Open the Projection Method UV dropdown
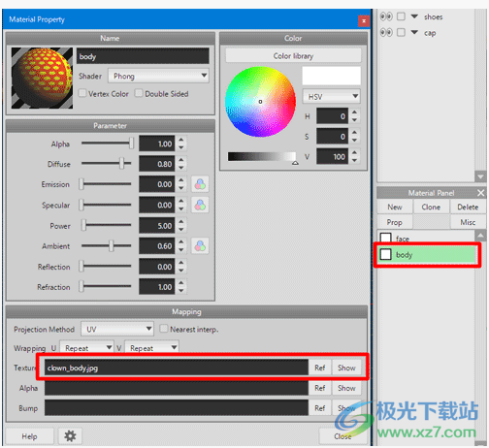Screen dimensions: 489x448 pos(117,329)
